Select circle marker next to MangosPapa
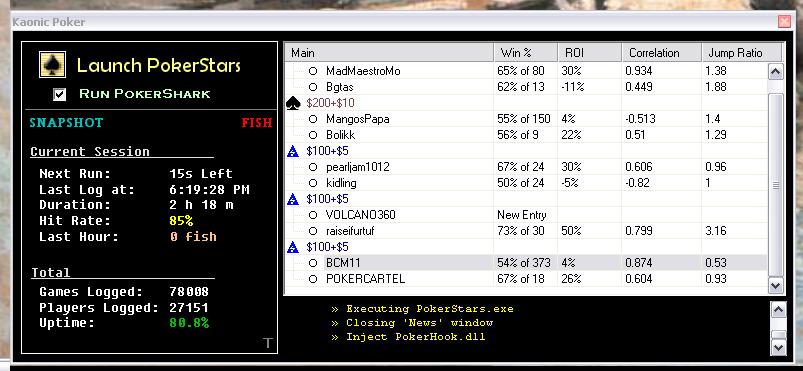Screen dimensions: 803x371 (313, 119)
